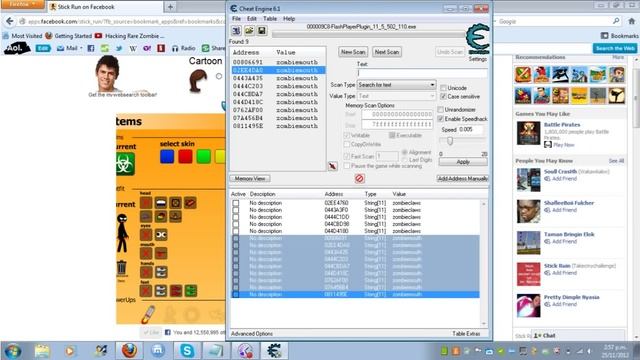Viewport: 640px width, 360px height.
Task: Open the File menu in Cheat Engine
Action: pyautogui.click(x=236, y=19)
